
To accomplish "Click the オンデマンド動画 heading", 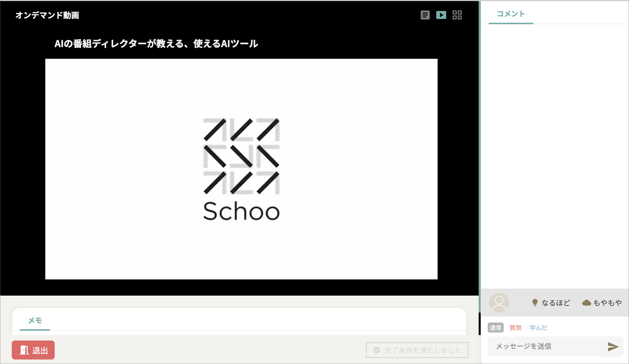I will coord(47,15).
